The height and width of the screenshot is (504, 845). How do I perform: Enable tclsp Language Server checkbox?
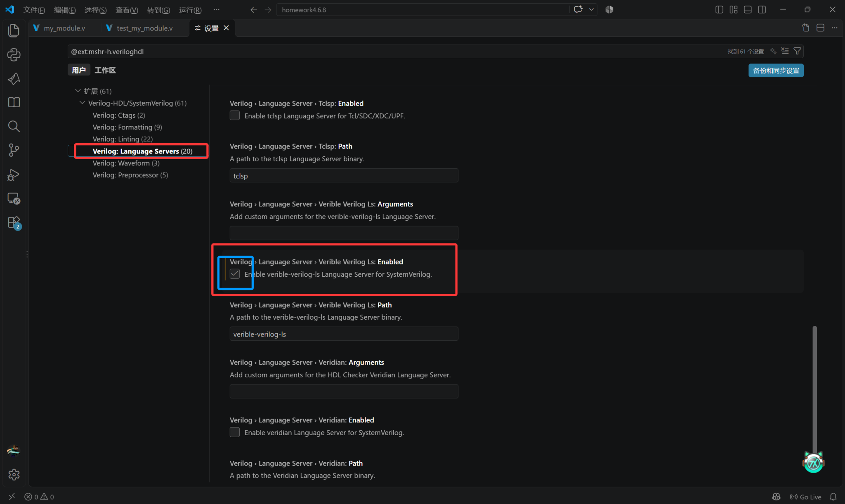tap(235, 115)
